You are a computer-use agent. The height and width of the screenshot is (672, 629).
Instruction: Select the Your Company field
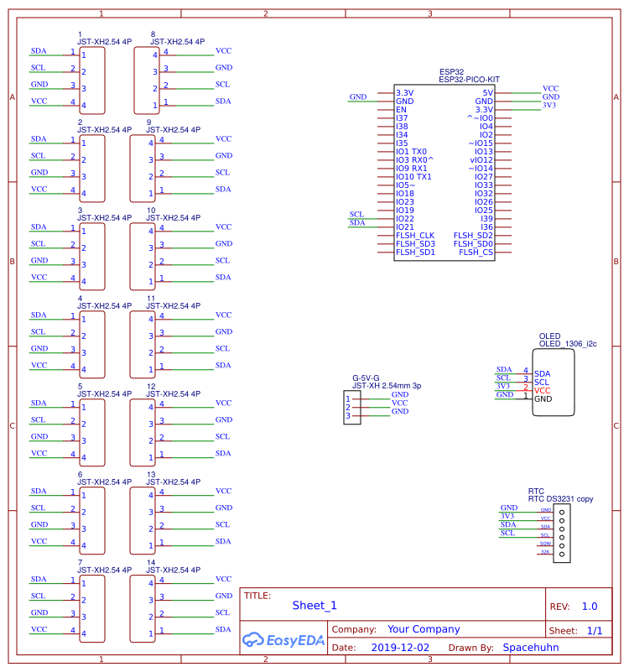pos(424,628)
